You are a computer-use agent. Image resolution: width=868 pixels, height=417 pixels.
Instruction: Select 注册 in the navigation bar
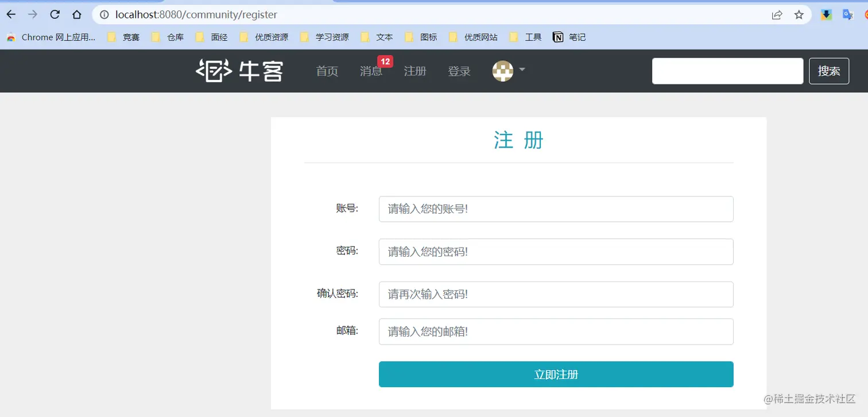click(415, 71)
